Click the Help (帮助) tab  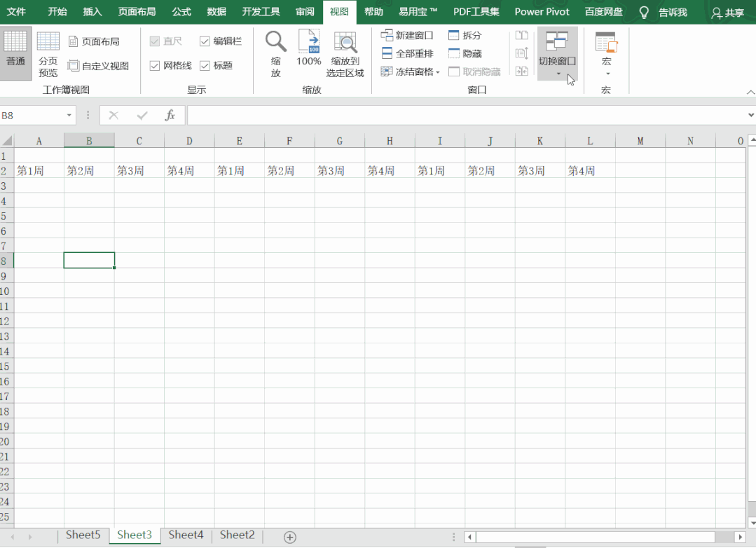click(x=373, y=12)
